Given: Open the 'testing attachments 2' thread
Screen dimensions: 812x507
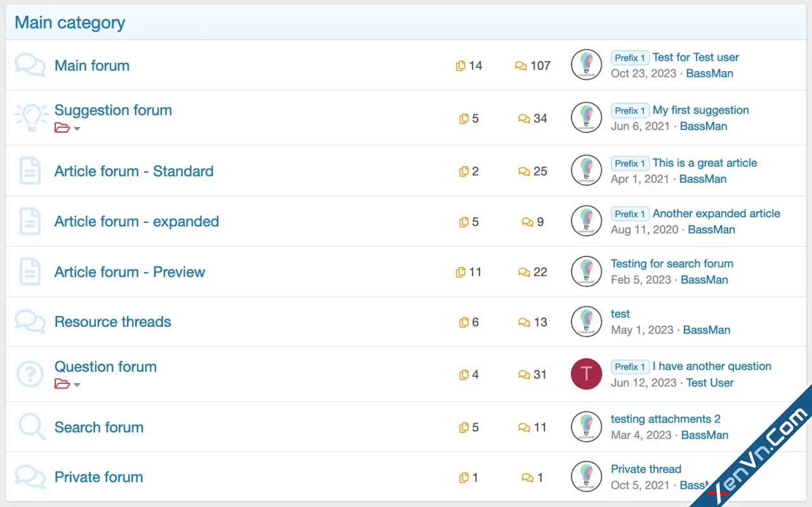Looking at the screenshot, I should tap(665, 419).
